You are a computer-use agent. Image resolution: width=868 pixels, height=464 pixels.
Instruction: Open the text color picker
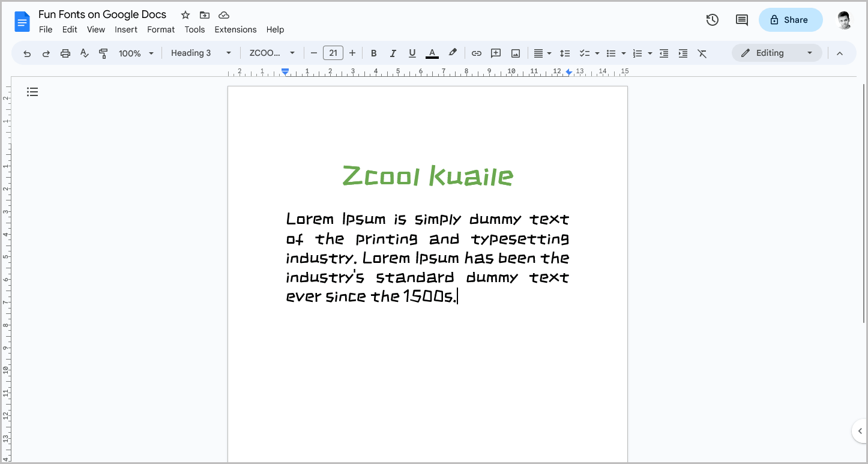432,53
